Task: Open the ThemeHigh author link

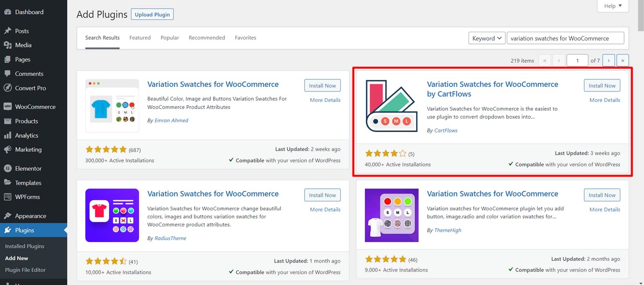Action: point(448,230)
